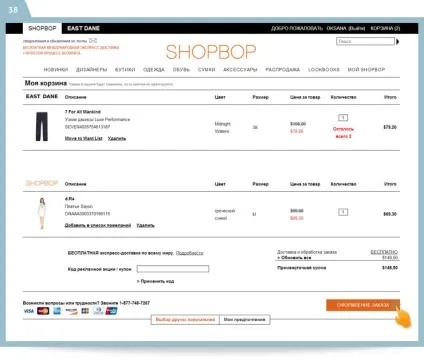Focus the promo code / coupon field
This screenshot has height=360, width=424.
[x=173, y=269]
